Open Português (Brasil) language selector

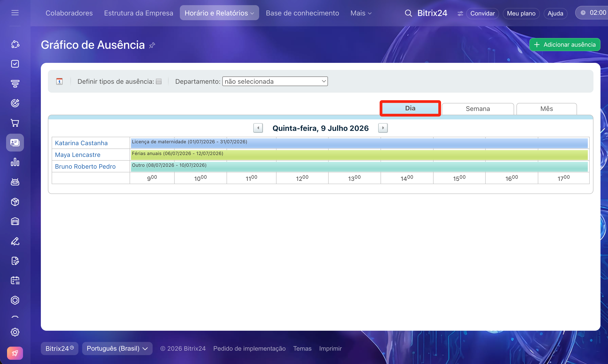(117, 349)
